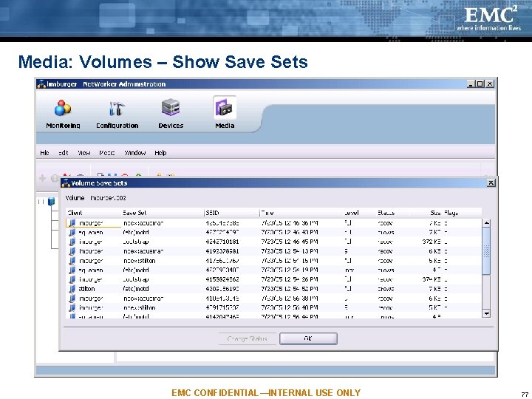Open the Window menu
Image resolution: width=532 pixels, height=399 pixels.
pyautogui.click(x=134, y=153)
